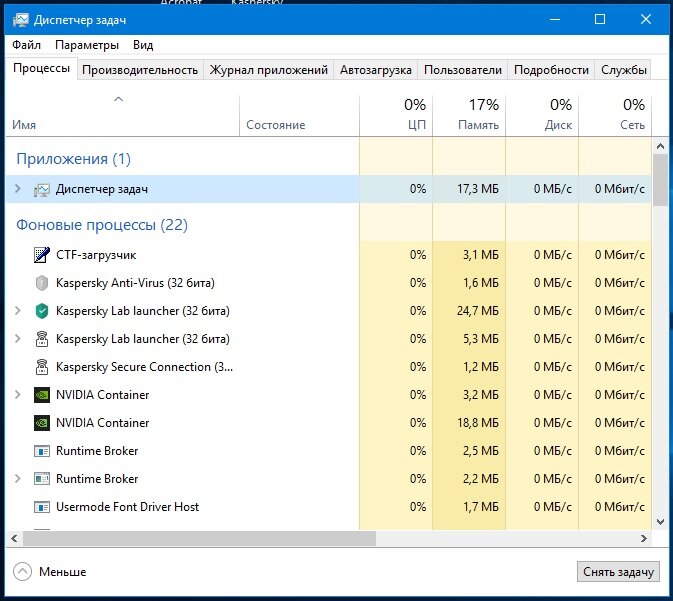This screenshot has width=673, height=601.
Task: Click the NVIDIA Container icon using 18,8 МБ
Action: 42,423
